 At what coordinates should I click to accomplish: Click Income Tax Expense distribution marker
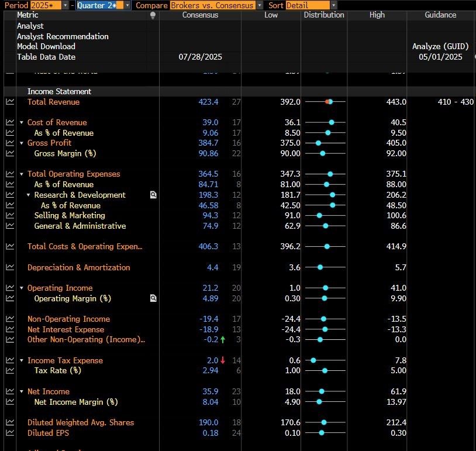[x=313, y=360]
